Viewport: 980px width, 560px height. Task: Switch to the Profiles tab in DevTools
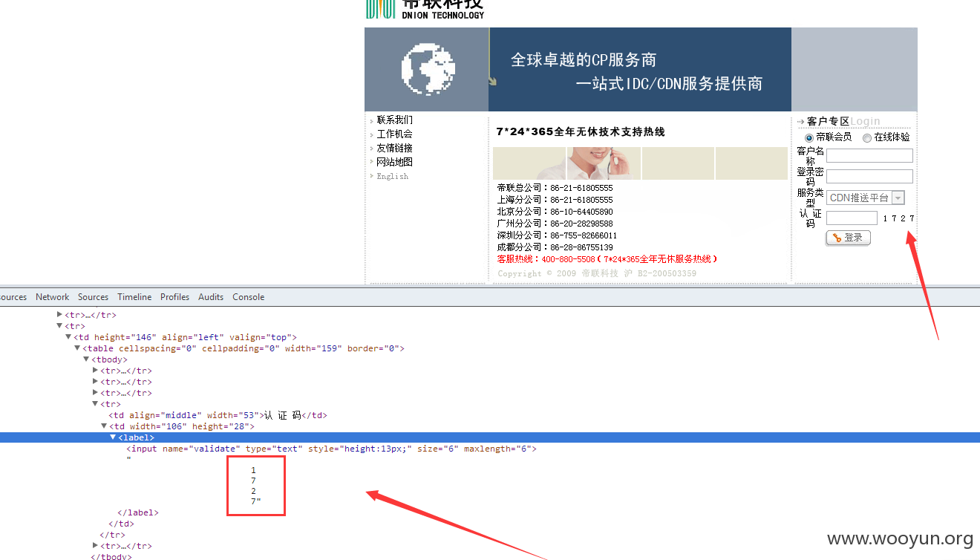tap(175, 297)
